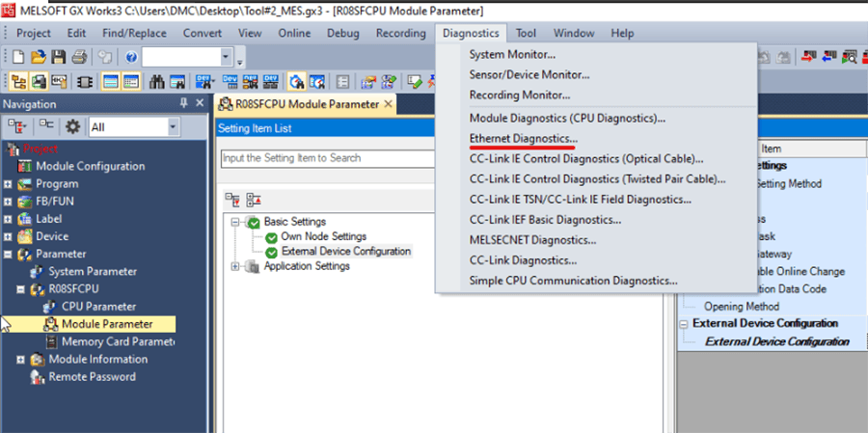Print using the printer toolbar icon
This screenshot has height=433, width=868.
[79, 57]
